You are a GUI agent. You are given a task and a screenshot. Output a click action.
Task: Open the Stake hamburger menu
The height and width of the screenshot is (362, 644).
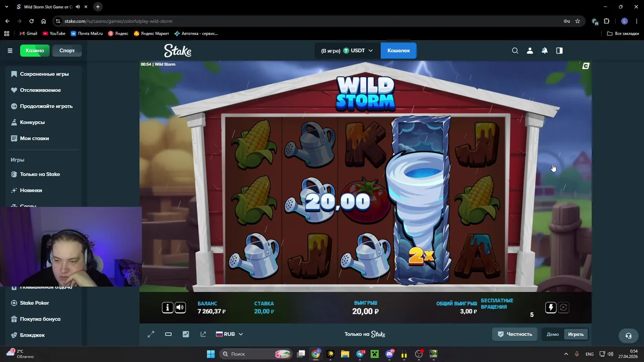pyautogui.click(x=10, y=51)
